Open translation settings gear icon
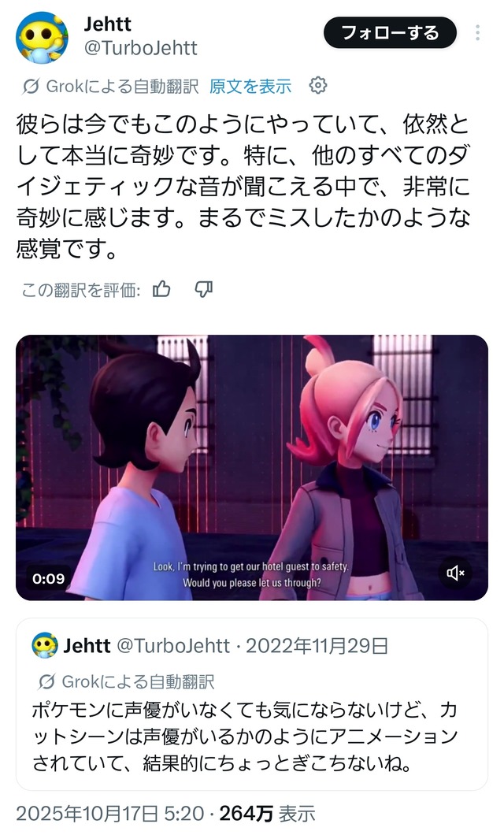Screen dimensions: 504x835 point(317,85)
